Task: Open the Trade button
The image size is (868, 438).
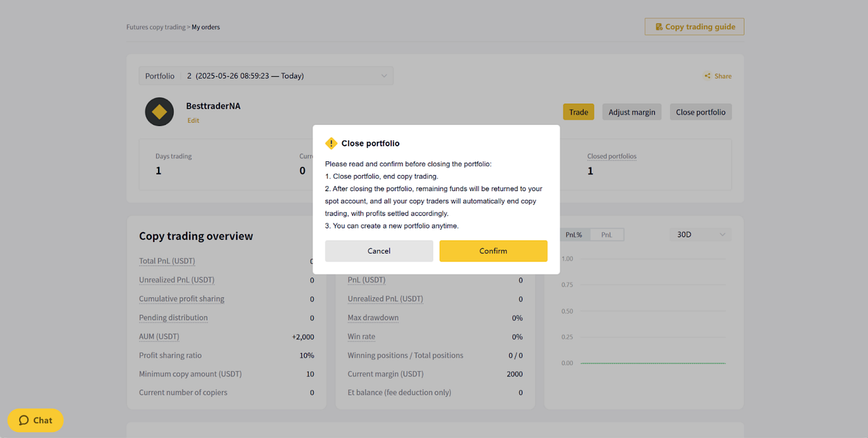Action: pyautogui.click(x=578, y=112)
